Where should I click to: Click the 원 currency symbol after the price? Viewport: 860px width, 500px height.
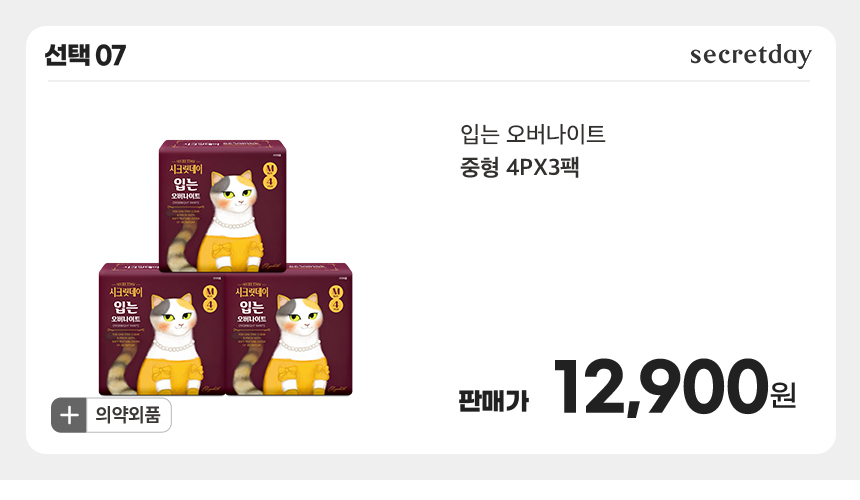pyautogui.click(x=783, y=395)
